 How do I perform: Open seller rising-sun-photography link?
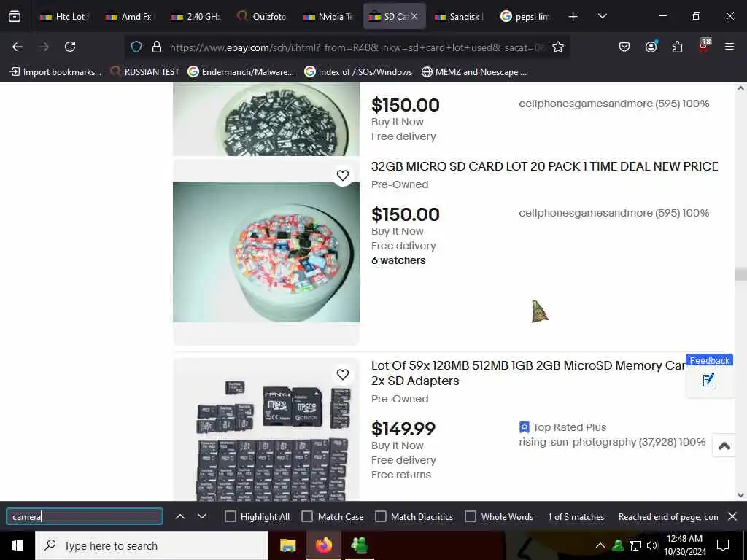coord(578,442)
